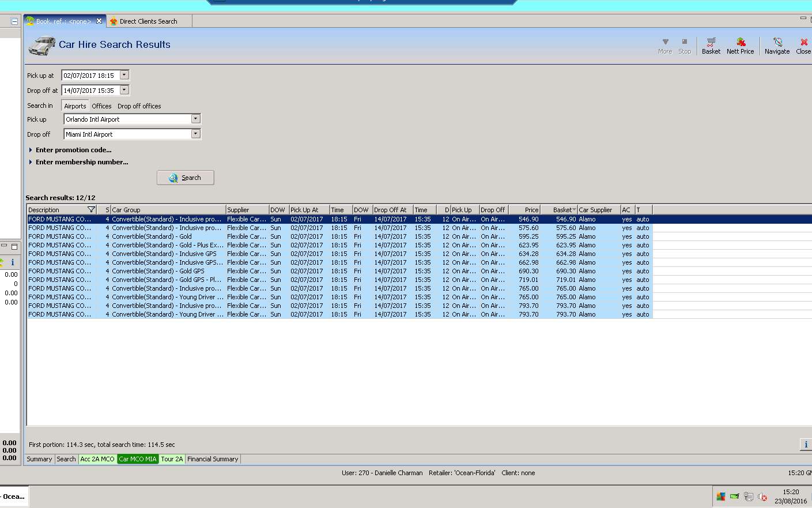Click the greyed-out Stop icon
Viewport: 812px width, 508px height.
tap(685, 42)
